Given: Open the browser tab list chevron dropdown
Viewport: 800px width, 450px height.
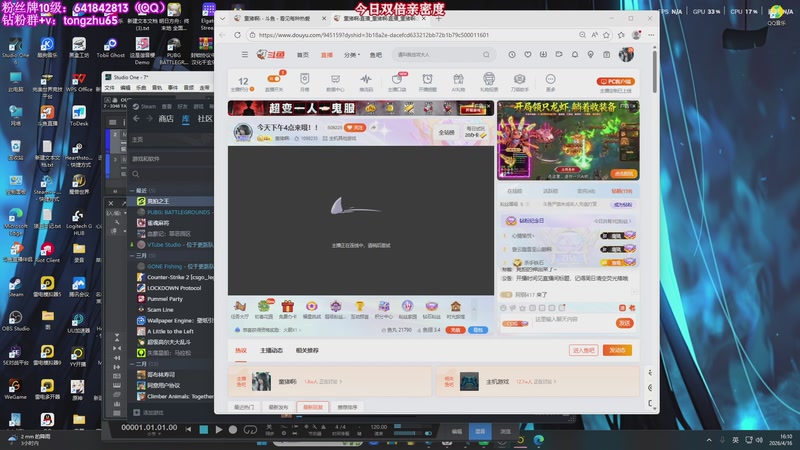Looking at the screenshot, I should tap(222, 18).
